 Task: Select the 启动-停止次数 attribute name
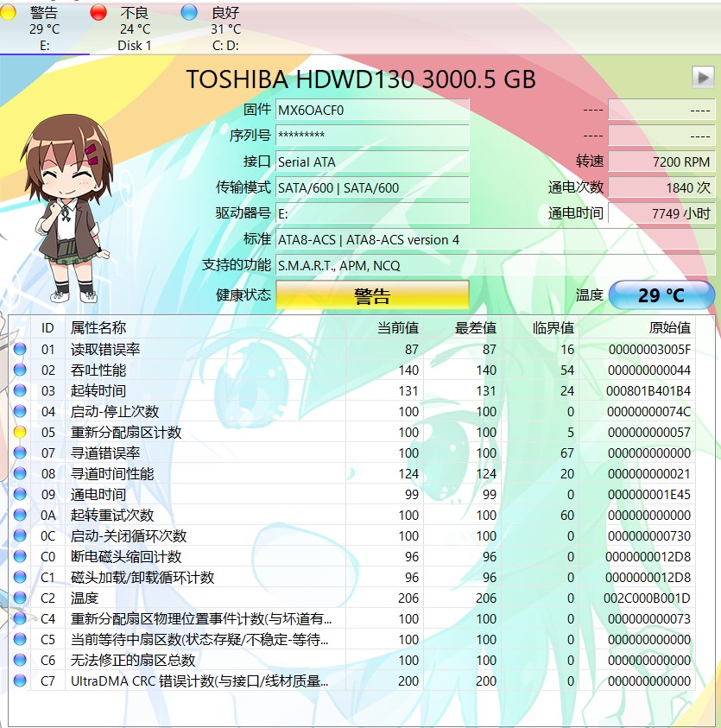click(115, 411)
